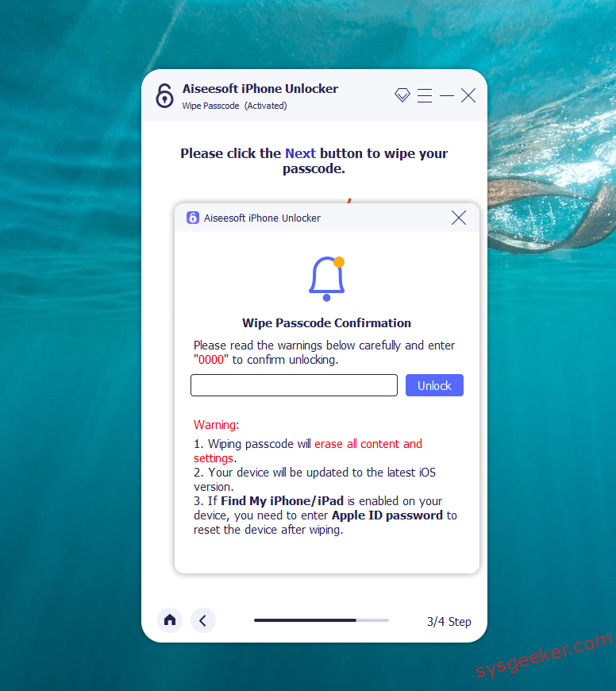Click the 'Wipe Passcode Confirmation' heading
This screenshot has height=691, width=616.
326,323
